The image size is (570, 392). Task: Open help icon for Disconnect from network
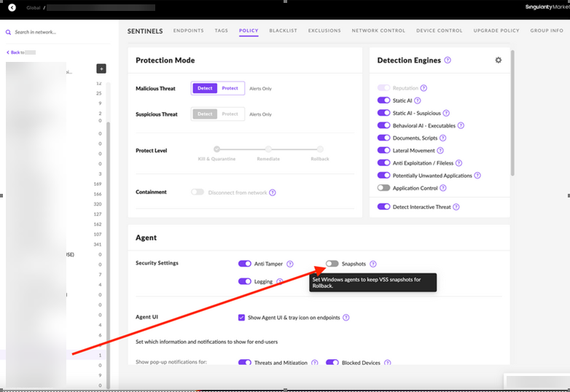[x=273, y=192]
